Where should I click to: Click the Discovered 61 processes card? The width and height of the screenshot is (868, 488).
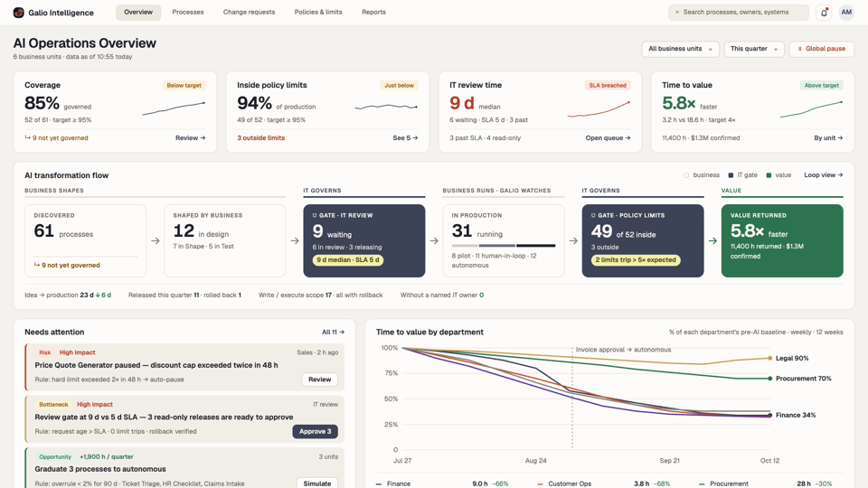pos(85,240)
